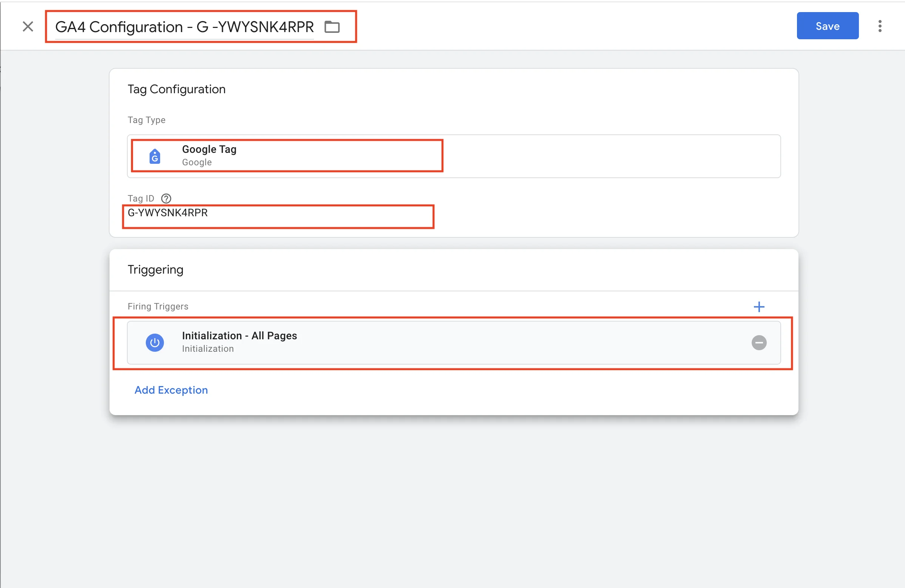Open the Initialization - All Pages trigger name
The height and width of the screenshot is (588, 905).
[x=239, y=336]
